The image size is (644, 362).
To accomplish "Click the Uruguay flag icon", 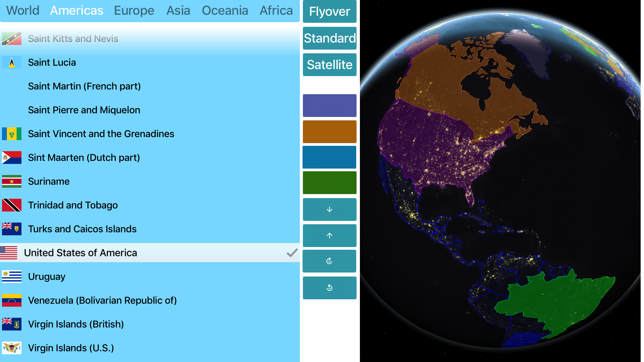I will click(x=12, y=277).
